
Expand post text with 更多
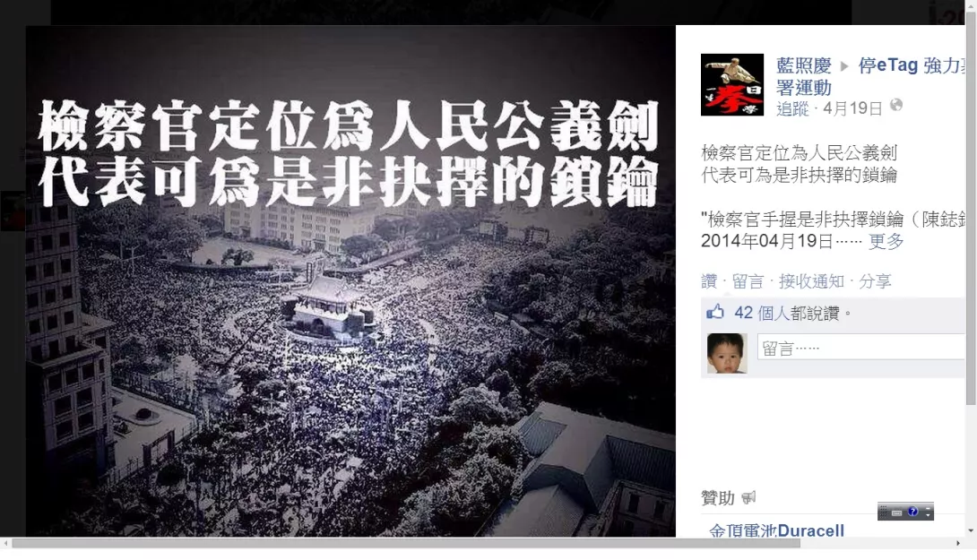(886, 241)
